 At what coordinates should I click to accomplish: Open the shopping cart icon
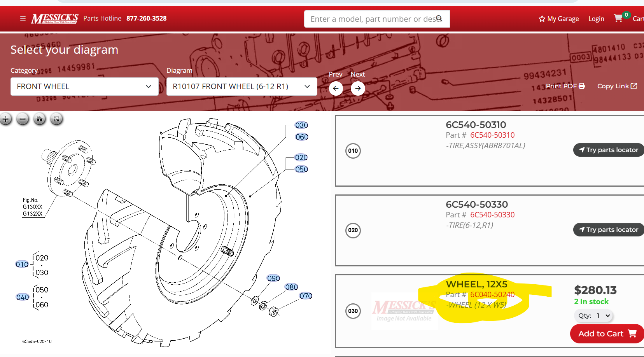618,18
